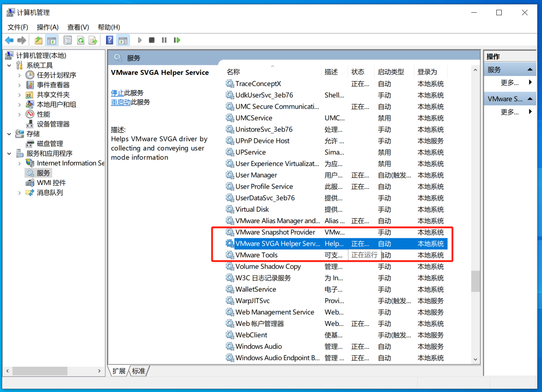Click the Event Viewer icon in tree
542x392 pixels.
30,85
